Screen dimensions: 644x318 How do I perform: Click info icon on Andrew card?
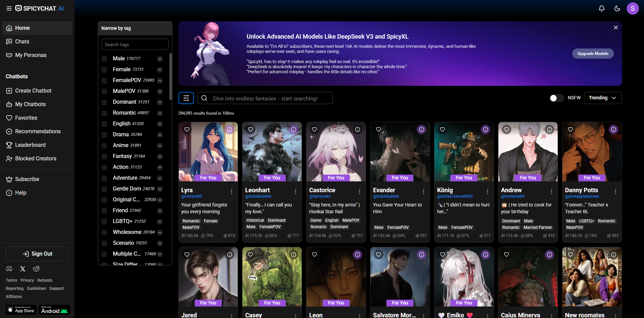[550, 130]
